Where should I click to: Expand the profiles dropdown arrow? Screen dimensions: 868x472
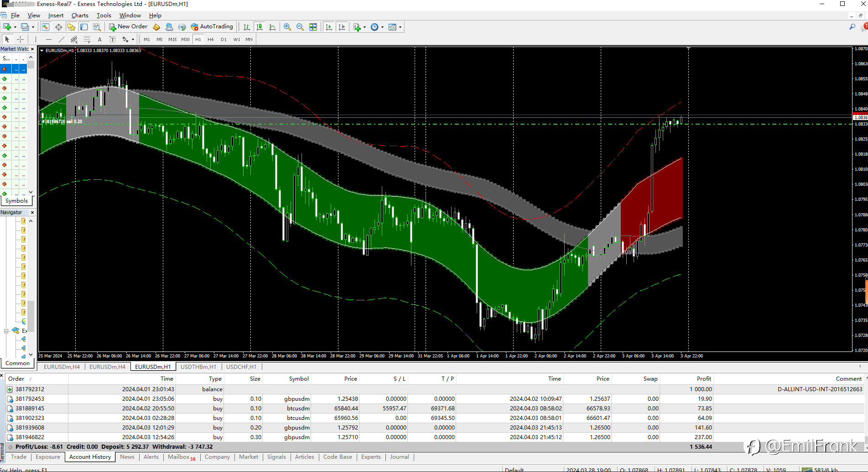coord(33,27)
